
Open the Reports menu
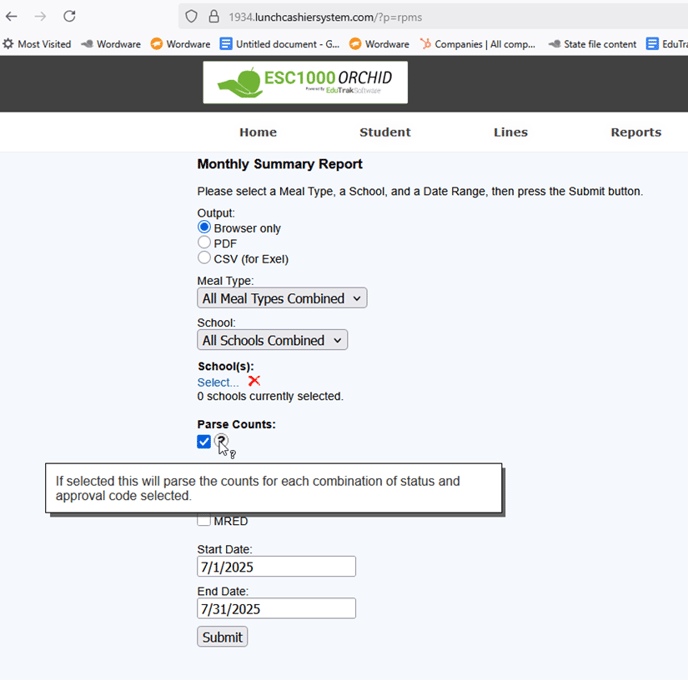[635, 132]
